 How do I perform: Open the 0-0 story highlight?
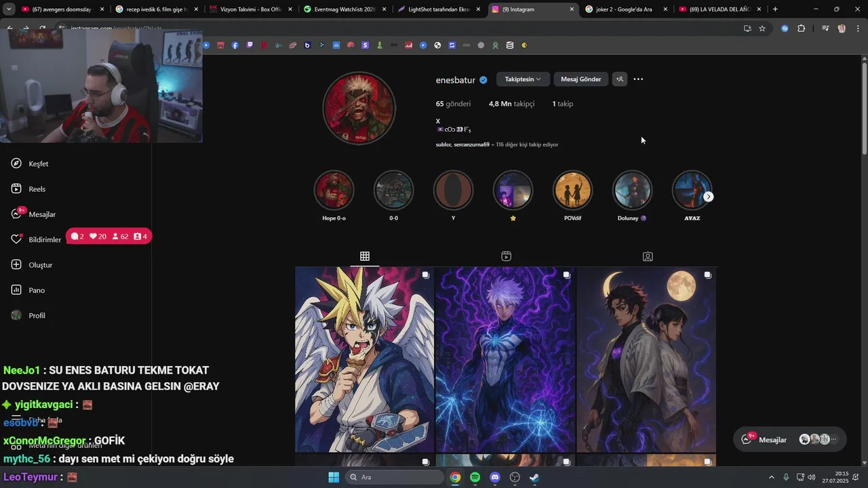coord(393,190)
